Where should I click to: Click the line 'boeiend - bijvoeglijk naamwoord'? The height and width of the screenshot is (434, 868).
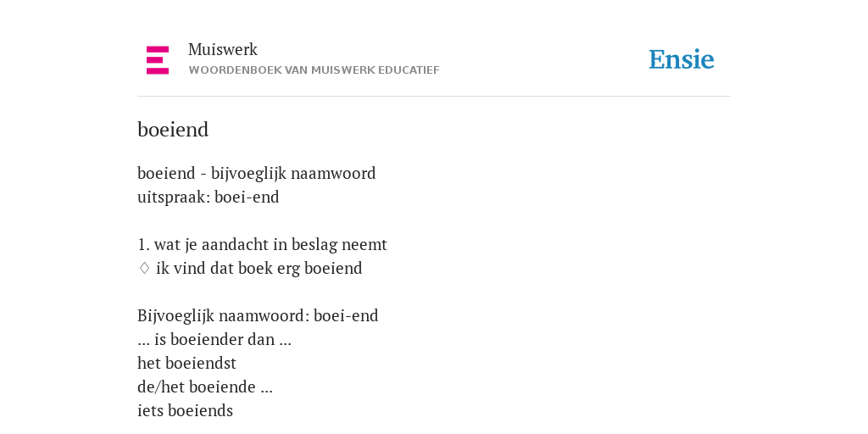click(256, 173)
